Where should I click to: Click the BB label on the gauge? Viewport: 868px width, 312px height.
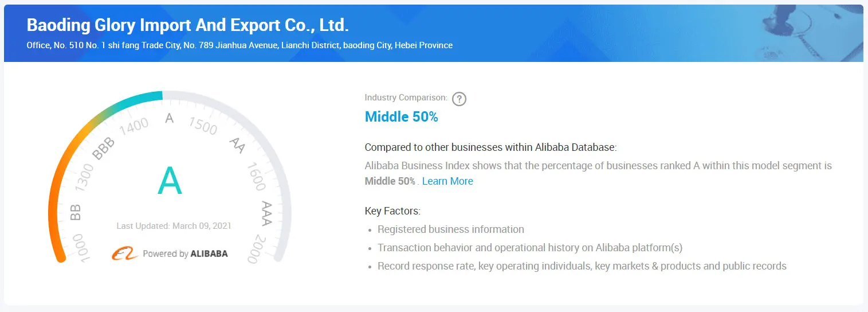(x=75, y=212)
